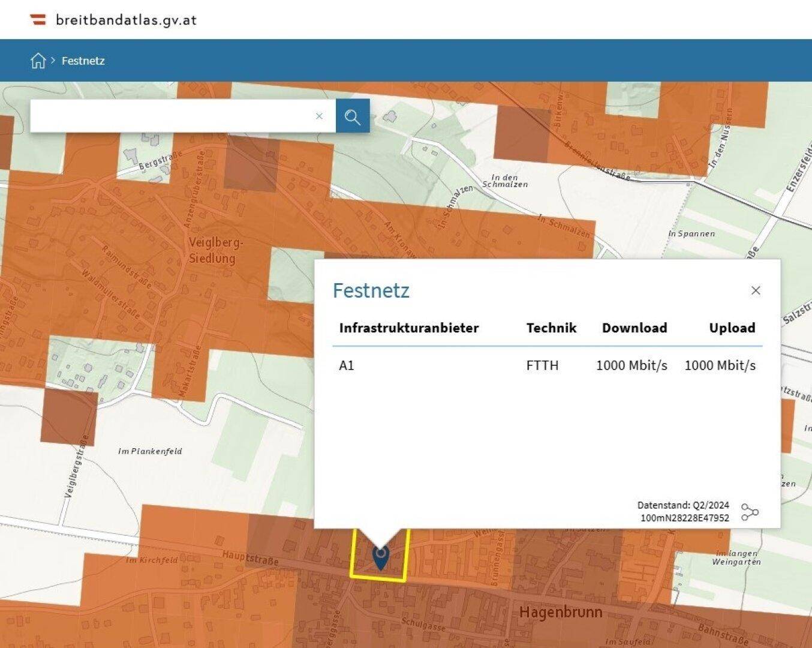812x648 pixels.
Task: Click the Veiglberg-Siedlung map label
Action: 216,251
